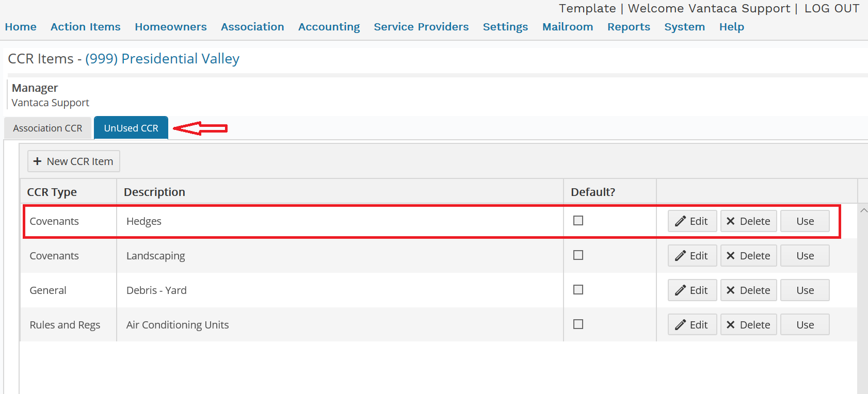Select the General type cell
Screen dimensions: 868x394
pos(68,290)
